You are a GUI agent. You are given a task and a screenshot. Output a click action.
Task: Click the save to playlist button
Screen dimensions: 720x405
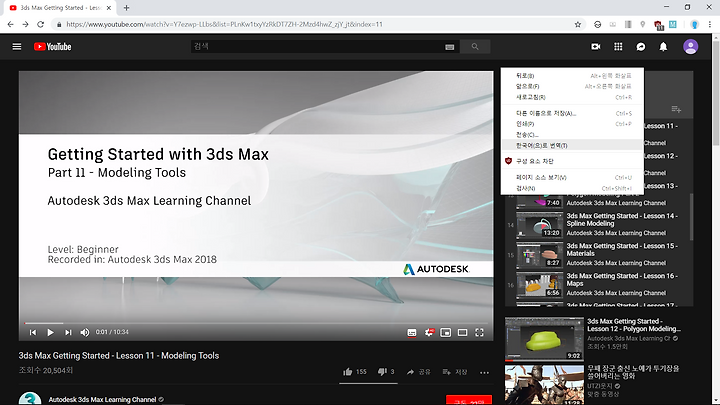pos(455,372)
